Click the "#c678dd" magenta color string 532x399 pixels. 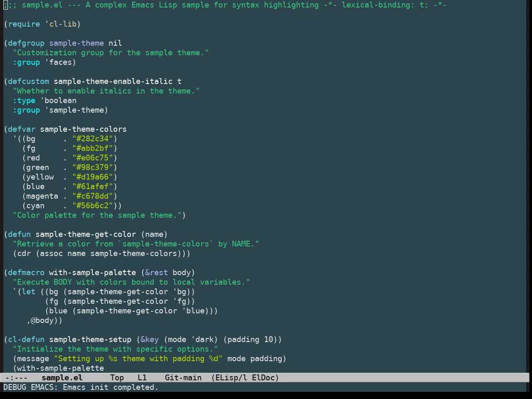92,196
